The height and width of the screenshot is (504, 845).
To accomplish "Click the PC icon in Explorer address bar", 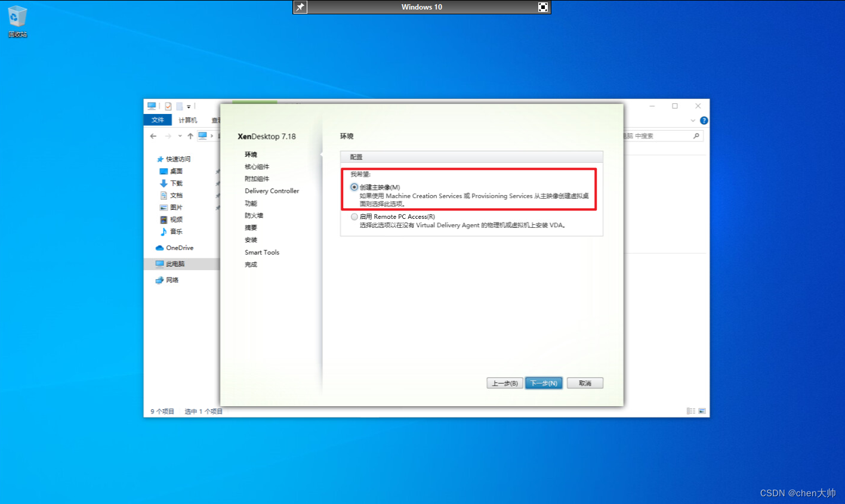I will [x=203, y=136].
